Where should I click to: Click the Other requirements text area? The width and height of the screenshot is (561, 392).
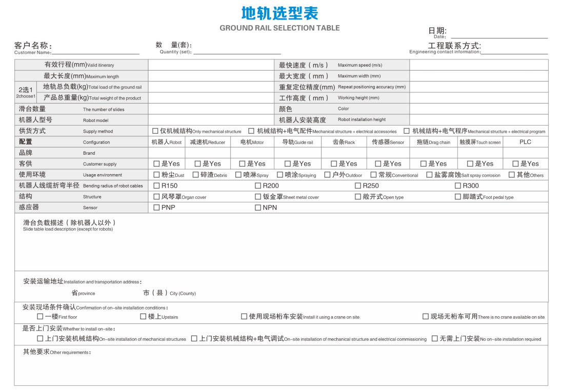(280, 368)
